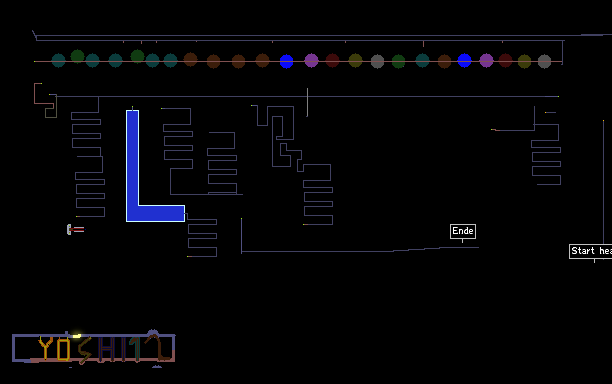Click the glowing yellow spot above the logo
This screenshot has width=612, height=384.
tap(76, 336)
